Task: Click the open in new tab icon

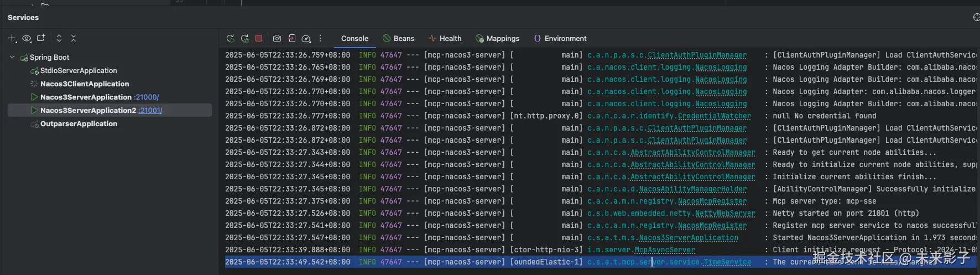Action: pos(41,38)
